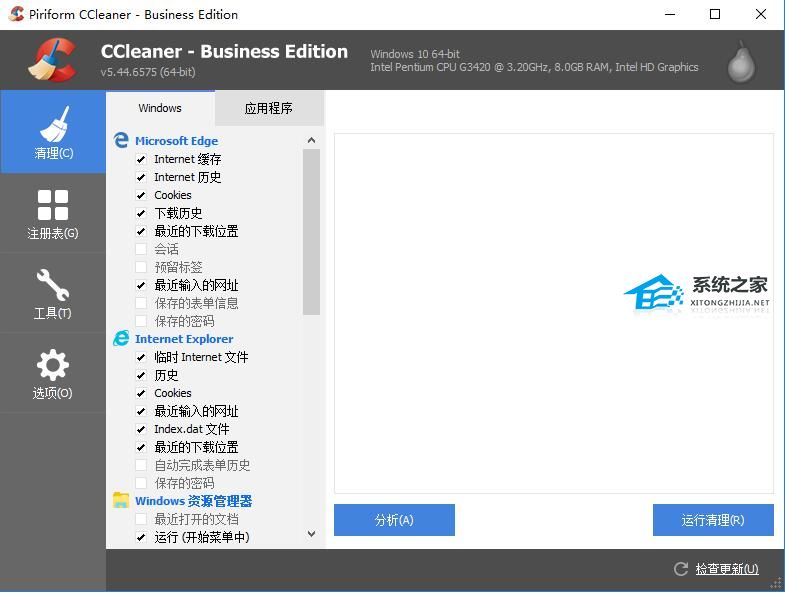785x593 pixels.
Task: Click the Piriform pear icon
Action: pyautogui.click(x=741, y=61)
